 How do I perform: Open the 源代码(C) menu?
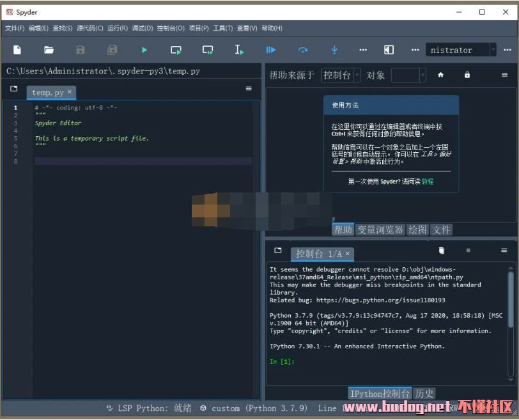coord(90,28)
